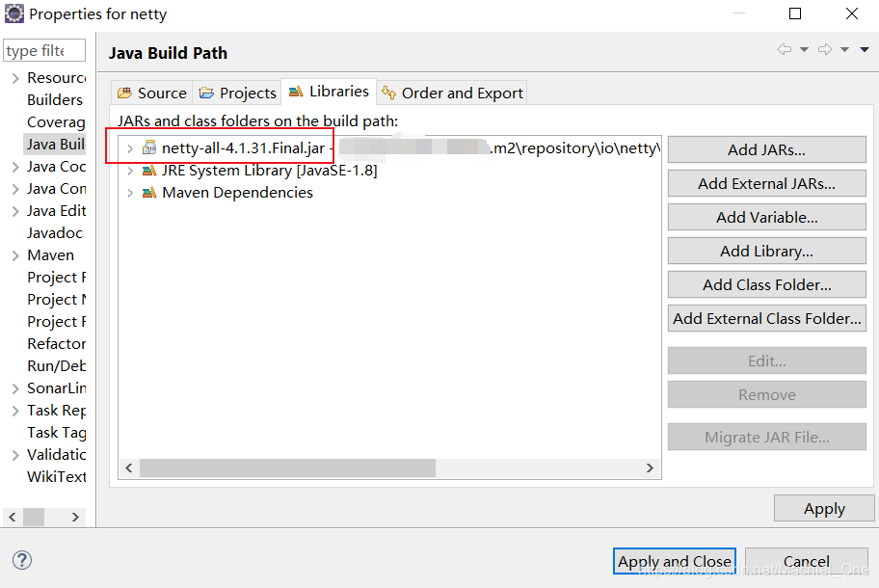The image size is (879, 588).
Task: Click the Add Library... button
Action: pos(766,251)
